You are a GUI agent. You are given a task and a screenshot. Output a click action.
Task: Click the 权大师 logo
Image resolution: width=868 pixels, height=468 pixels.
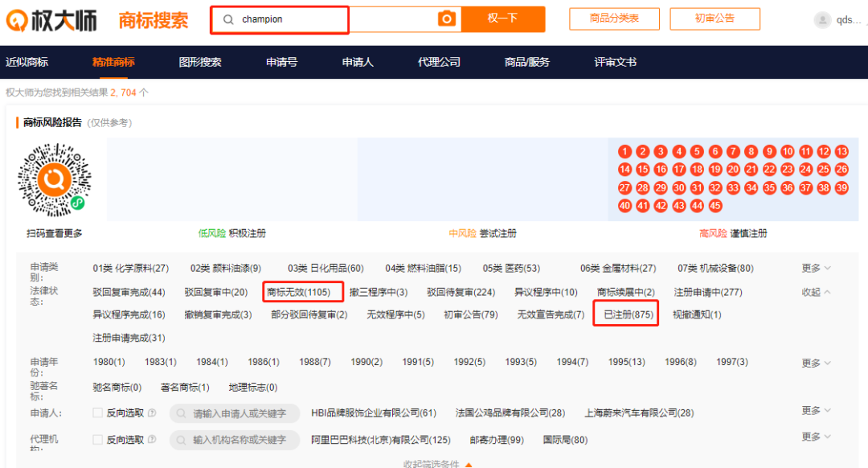51,20
